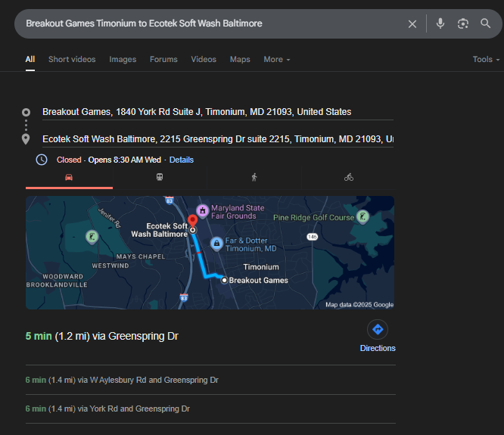Open Google Lens image search icon
The width and height of the screenshot is (504, 435).
click(x=463, y=23)
